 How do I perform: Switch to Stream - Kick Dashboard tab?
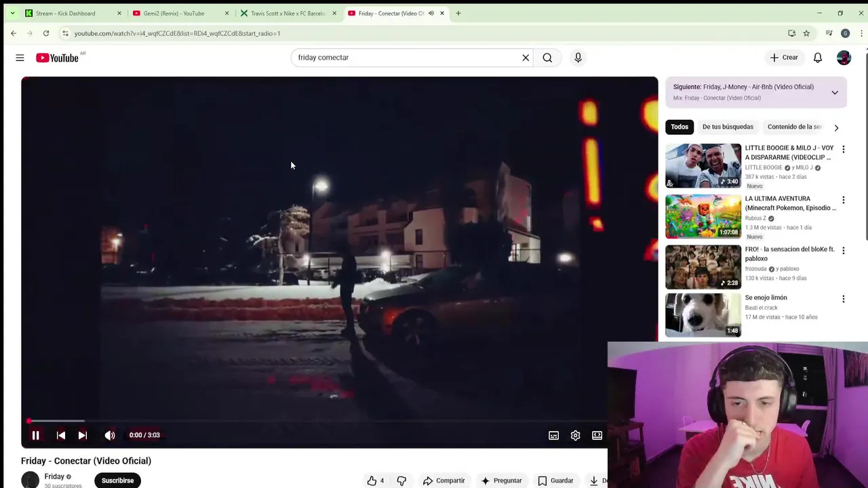pos(65,14)
